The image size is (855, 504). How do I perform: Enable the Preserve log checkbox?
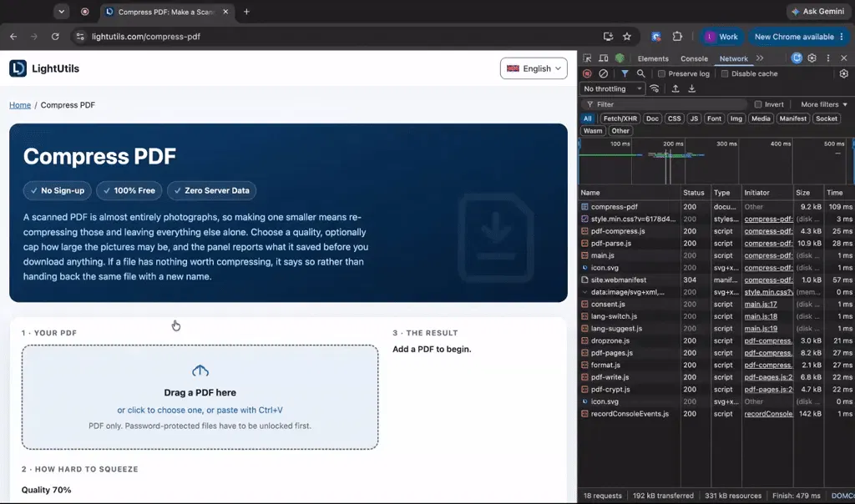click(661, 73)
